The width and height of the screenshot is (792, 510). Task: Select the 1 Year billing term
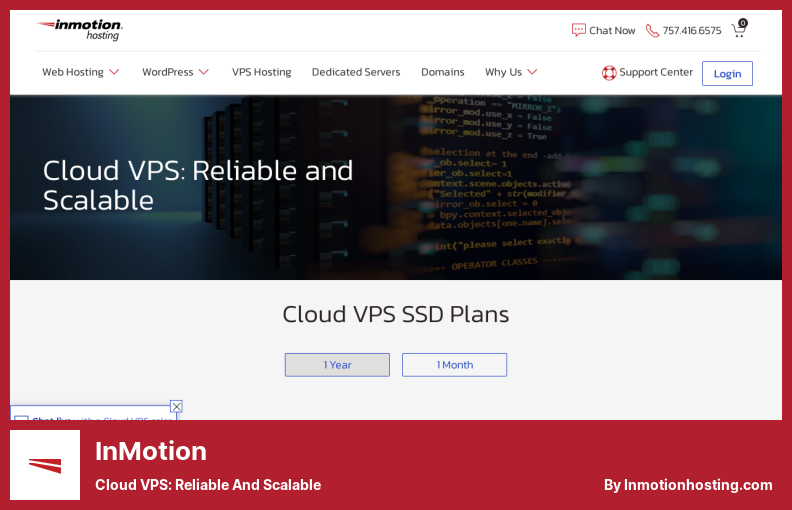(x=337, y=365)
